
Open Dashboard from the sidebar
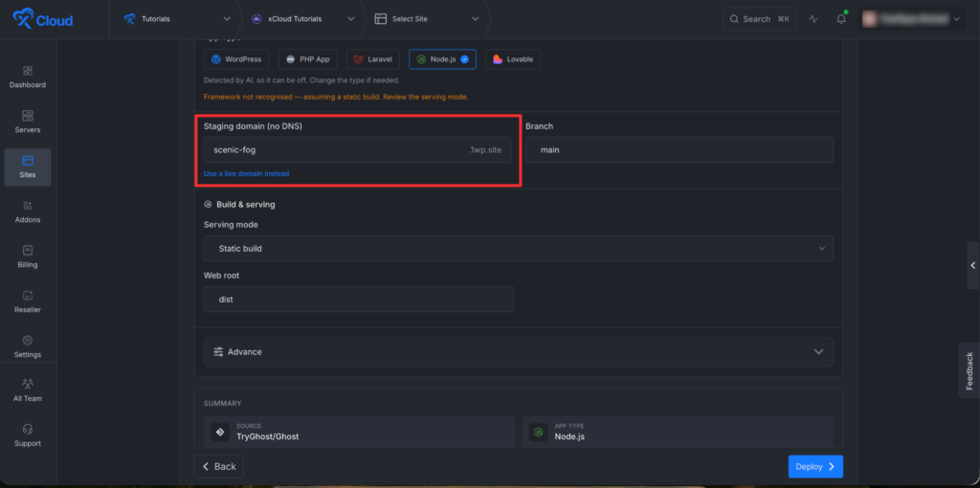click(x=28, y=78)
